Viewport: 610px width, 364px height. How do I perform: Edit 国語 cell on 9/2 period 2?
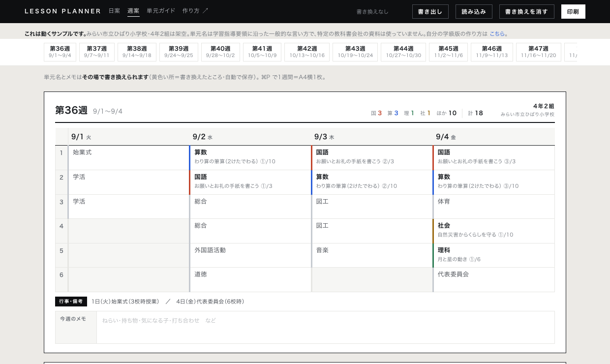250,182
